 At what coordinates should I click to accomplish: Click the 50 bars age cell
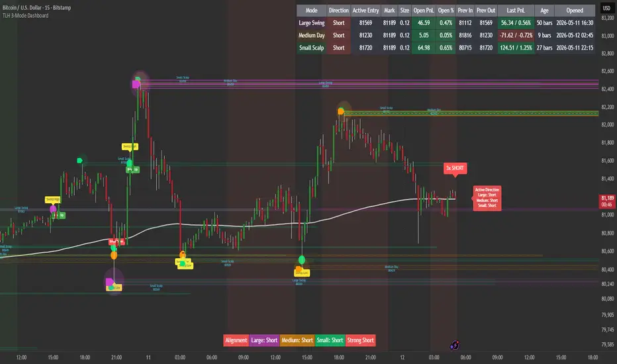(544, 23)
